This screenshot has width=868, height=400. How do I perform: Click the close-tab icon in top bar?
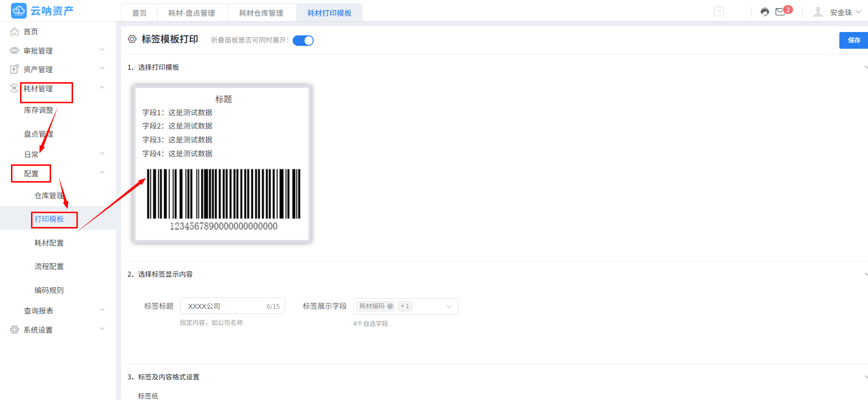pyautogui.click(x=719, y=11)
